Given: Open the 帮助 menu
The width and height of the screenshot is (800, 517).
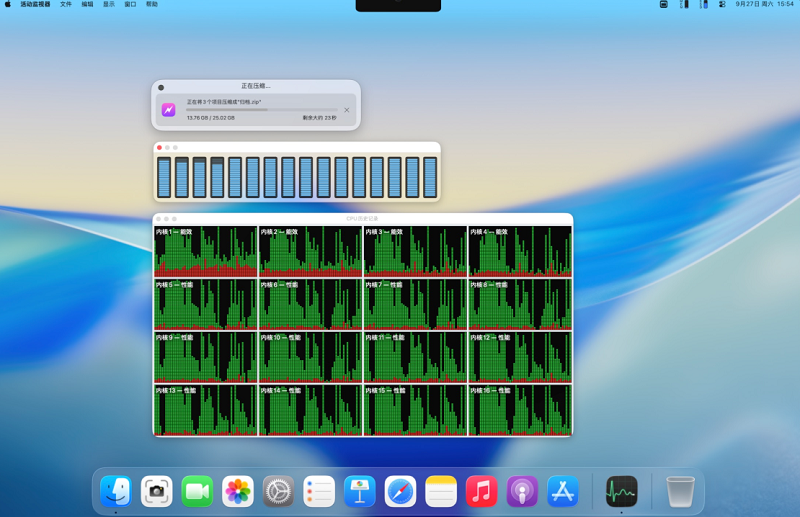Looking at the screenshot, I should (152, 4).
